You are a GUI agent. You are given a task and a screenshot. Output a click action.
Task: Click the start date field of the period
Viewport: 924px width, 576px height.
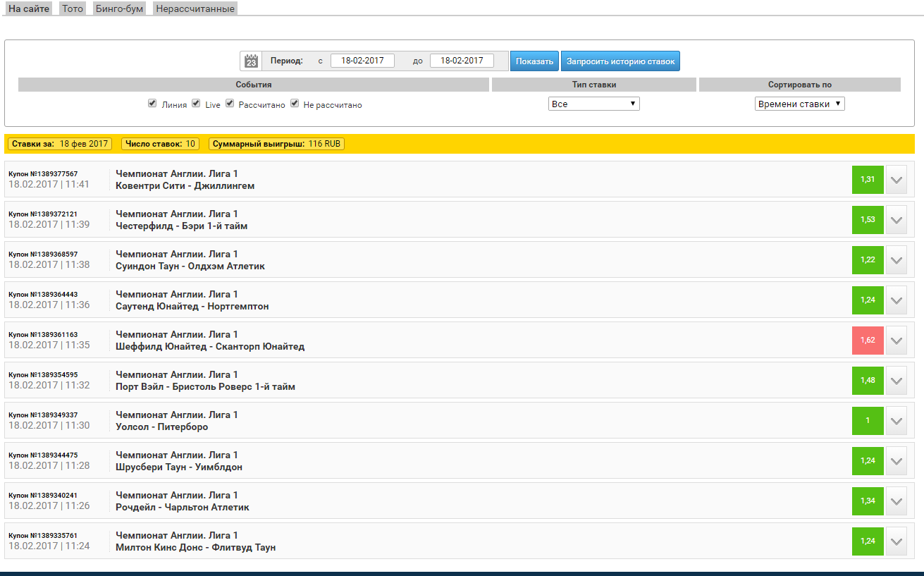point(362,61)
